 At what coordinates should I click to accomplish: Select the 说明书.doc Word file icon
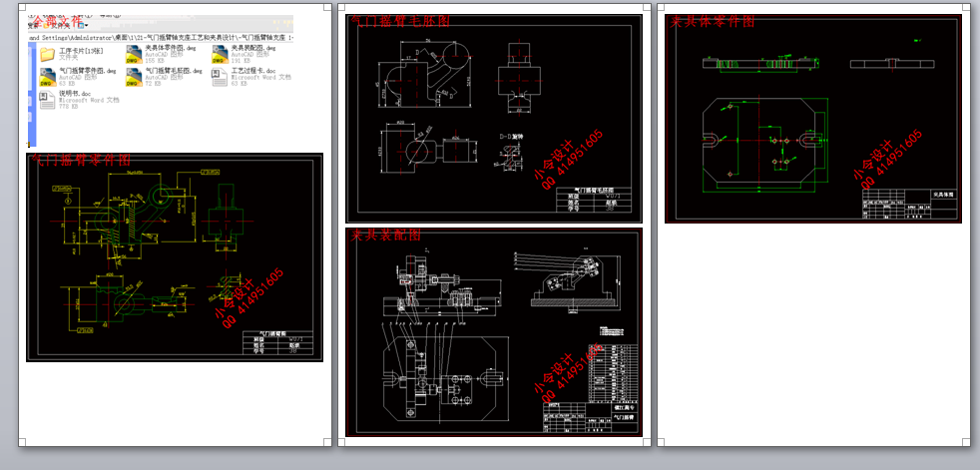(x=48, y=100)
